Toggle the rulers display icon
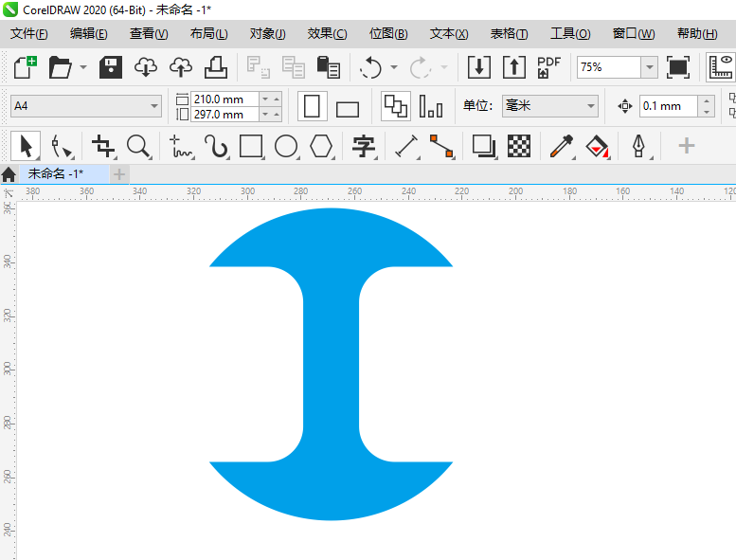The image size is (736, 560). (x=721, y=67)
